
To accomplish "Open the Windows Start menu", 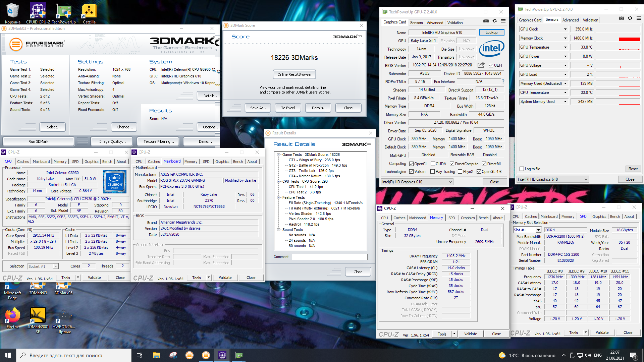I will (8, 355).
